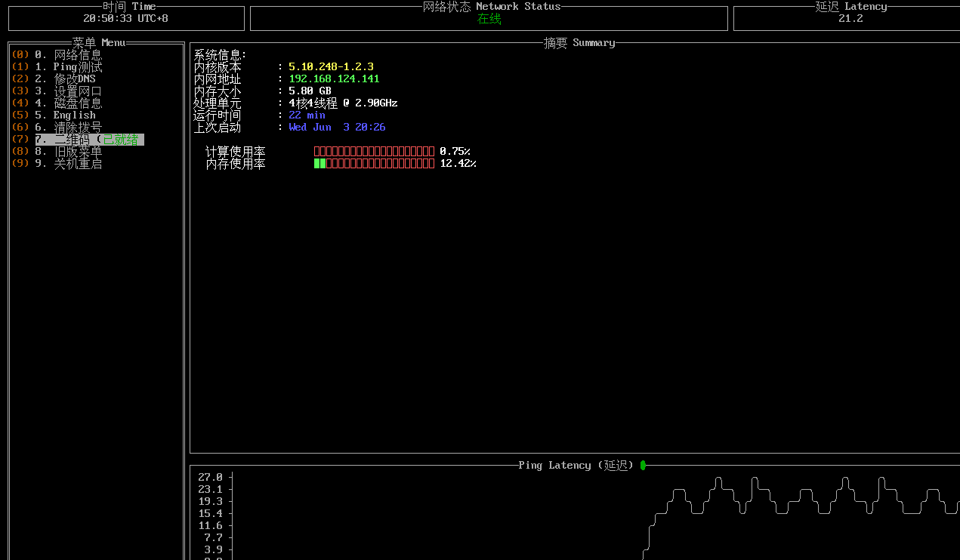Click the network status 在线
960x560 pixels.
(x=489, y=18)
